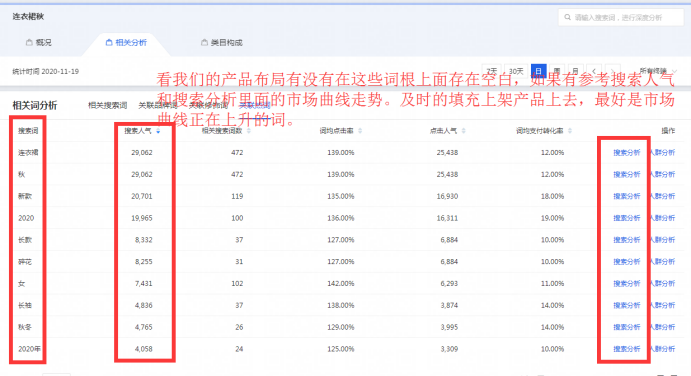Click the search magnifier icon

click(x=568, y=17)
